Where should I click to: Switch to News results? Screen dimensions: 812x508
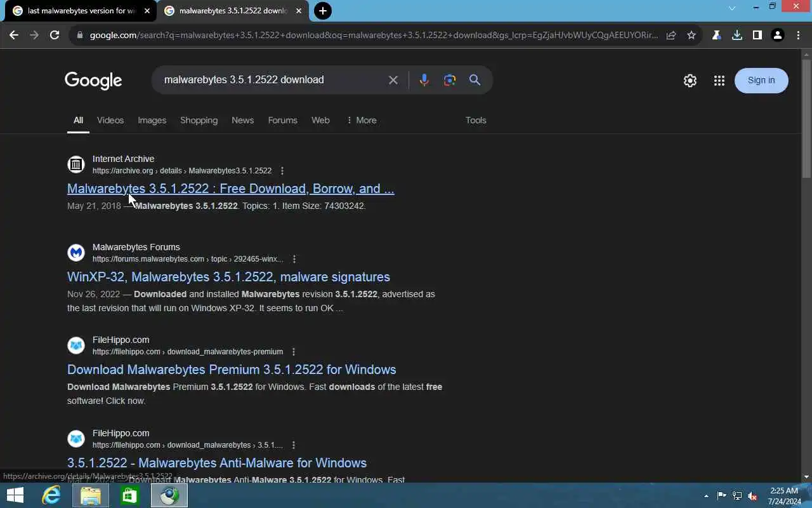click(x=242, y=120)
